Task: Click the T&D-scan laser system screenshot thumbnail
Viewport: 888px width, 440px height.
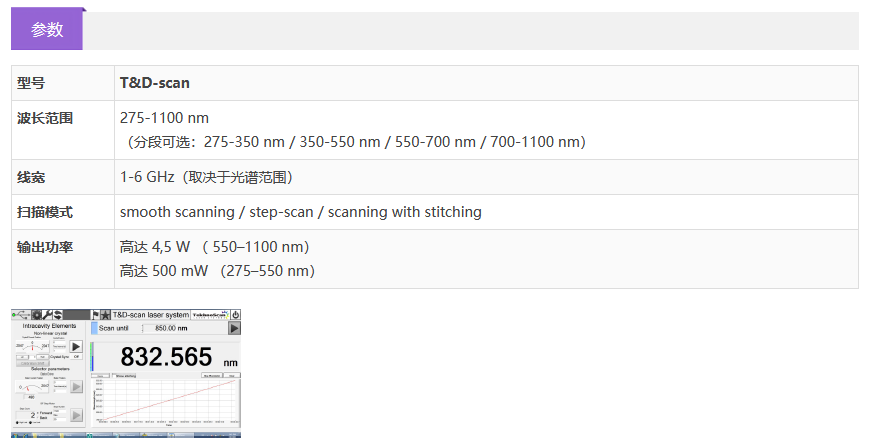Action: point(126,372)
